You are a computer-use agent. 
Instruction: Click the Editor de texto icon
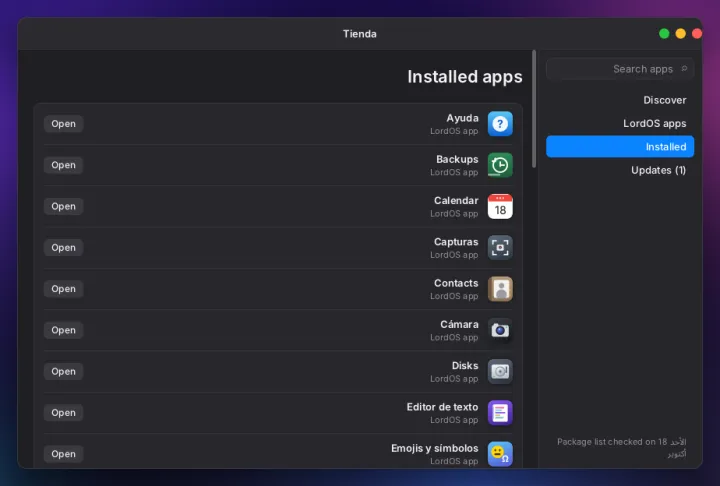[x=500, y=413]
